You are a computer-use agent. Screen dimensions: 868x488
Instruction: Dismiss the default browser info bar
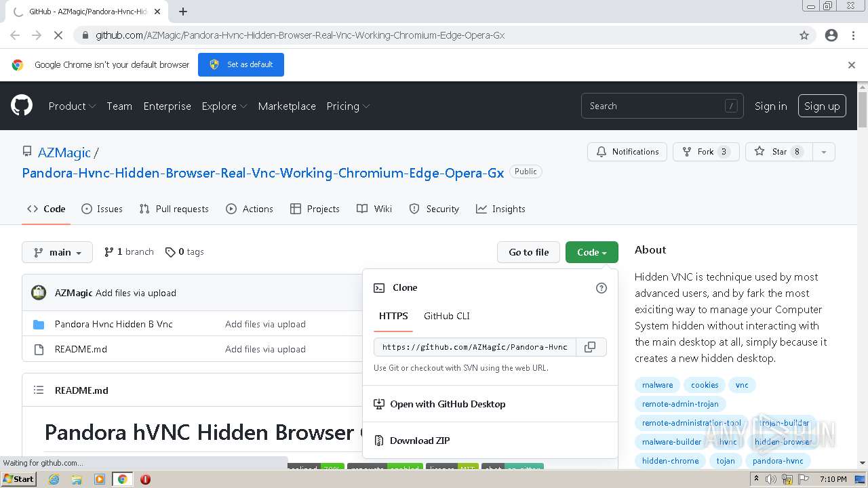pos(852,65)
